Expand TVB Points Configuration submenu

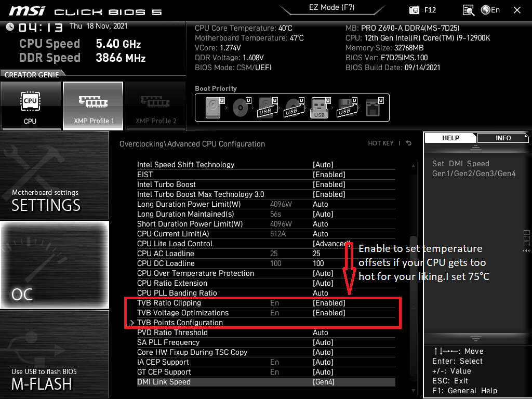click(x=180, y=323)
